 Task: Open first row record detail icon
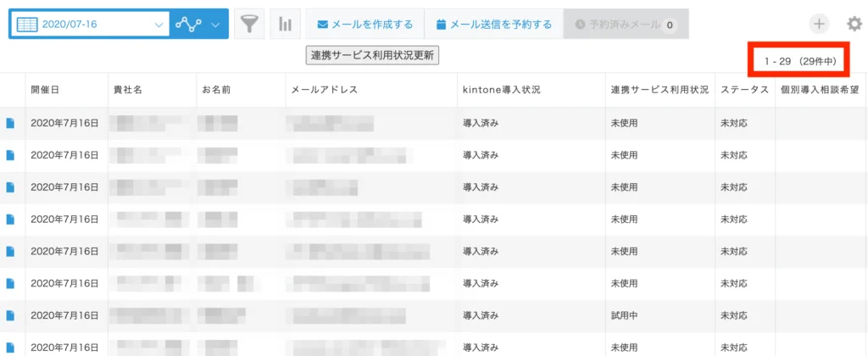tap(10, 124)
